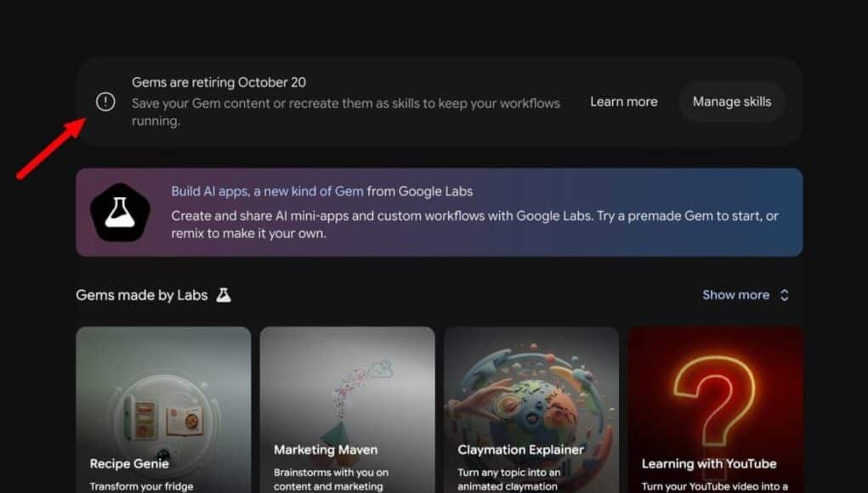This screenshot has width=868, height=493.
Task: Click the "Save your Gem content" notice text
Action: click(x=346, y=111)
